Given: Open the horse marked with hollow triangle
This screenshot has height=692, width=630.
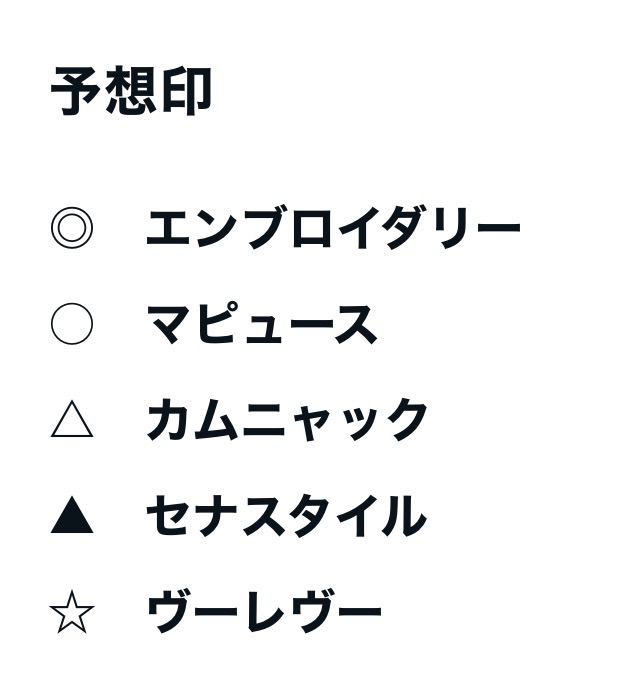Looking at the screenshot, I should coord(287,421).
